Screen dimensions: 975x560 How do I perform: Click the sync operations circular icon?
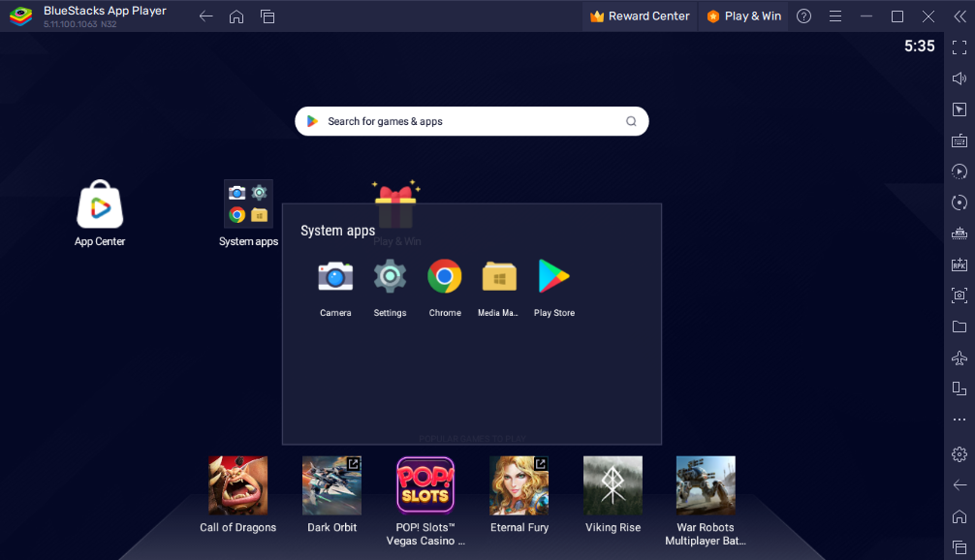(959, 202)
